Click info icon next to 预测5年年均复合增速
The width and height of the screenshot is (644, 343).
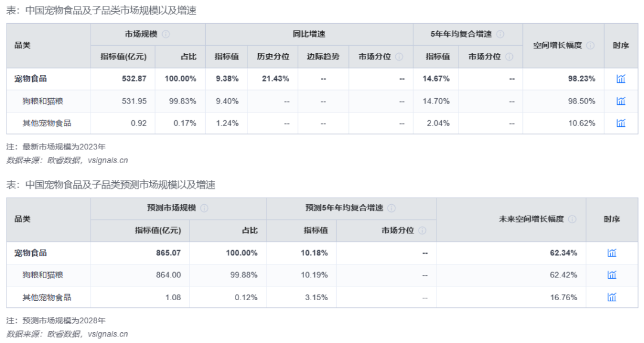coord(391,208)
